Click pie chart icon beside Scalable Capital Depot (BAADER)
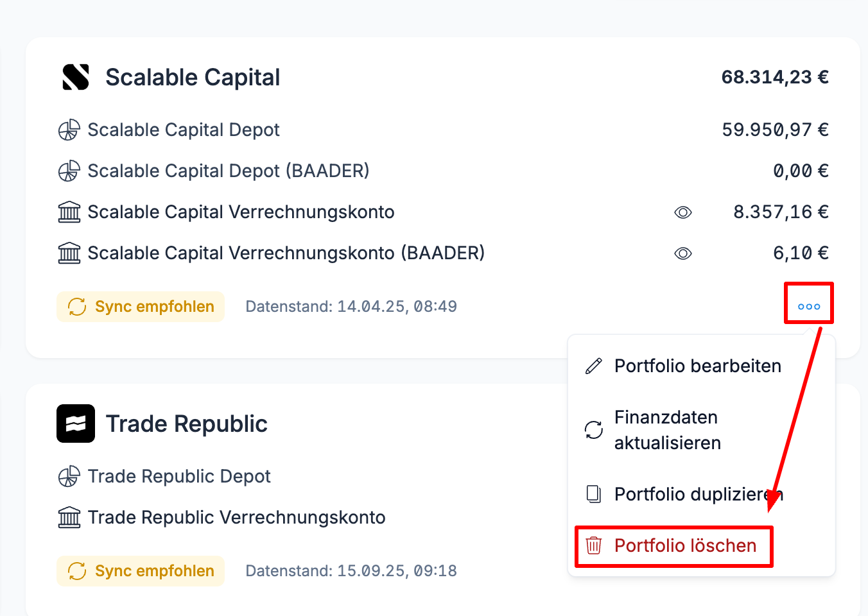Screen dimensions: 868x616 point(69,171)
